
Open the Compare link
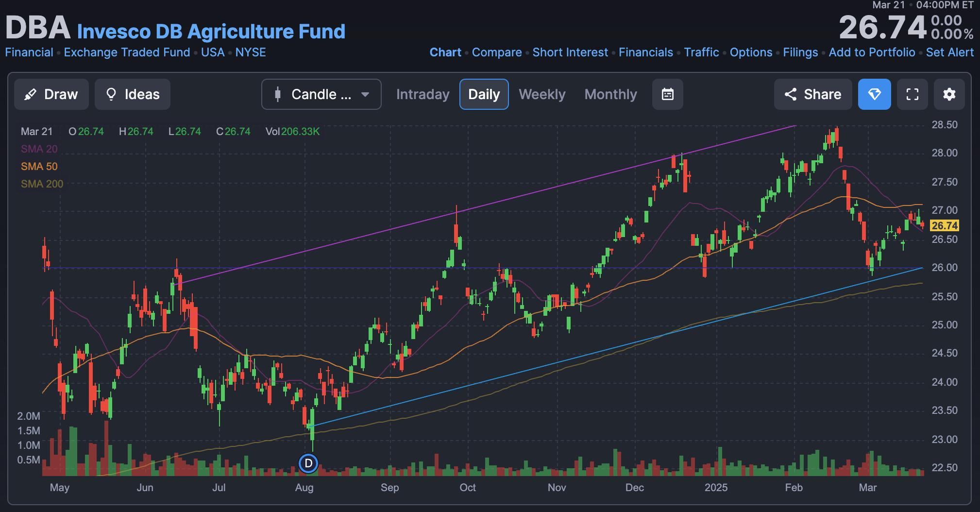(x=497, y=52)
